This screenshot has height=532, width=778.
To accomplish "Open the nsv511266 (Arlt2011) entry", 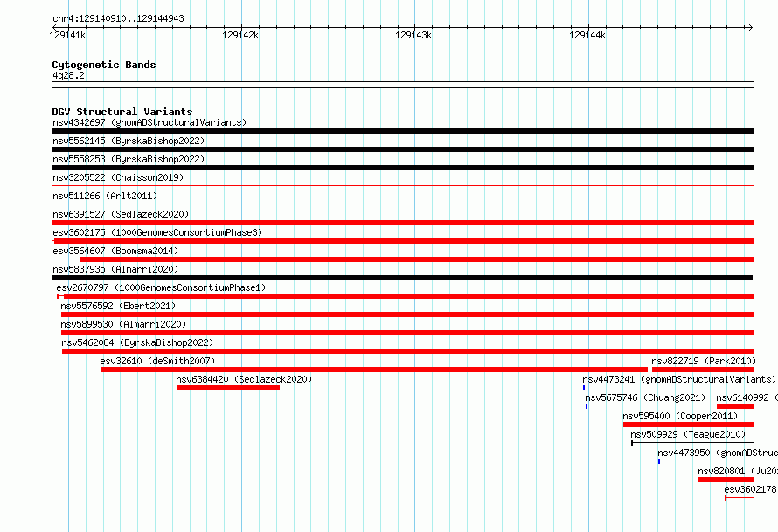I will [x=105, y=196].
